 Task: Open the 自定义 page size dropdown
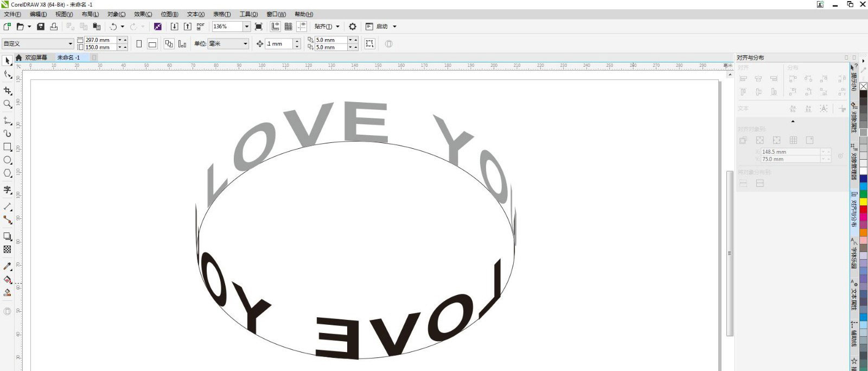[x=70, y=44]
